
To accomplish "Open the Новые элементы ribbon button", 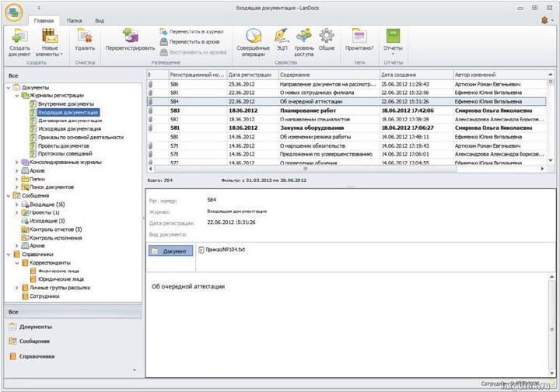I will [x=49, y=43].
